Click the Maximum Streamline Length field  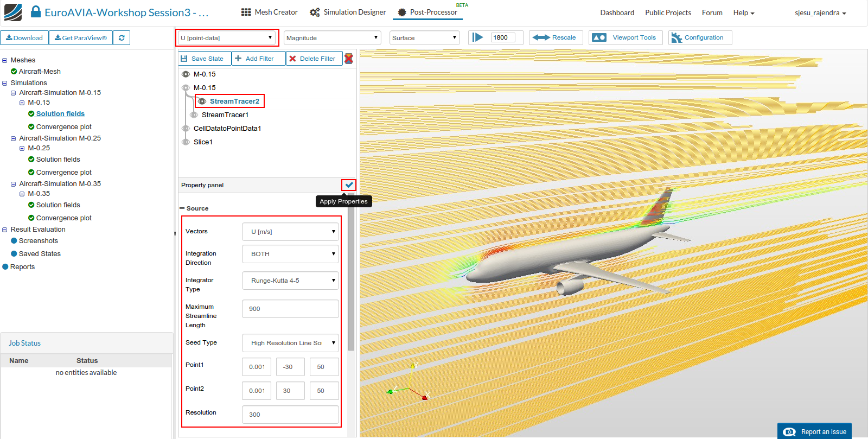tap(290, 309)
